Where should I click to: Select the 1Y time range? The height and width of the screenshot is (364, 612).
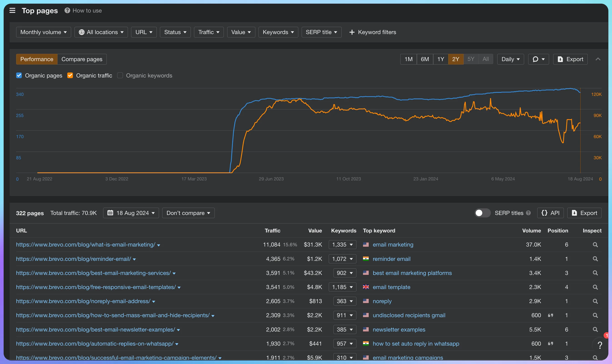pos(441,59)
